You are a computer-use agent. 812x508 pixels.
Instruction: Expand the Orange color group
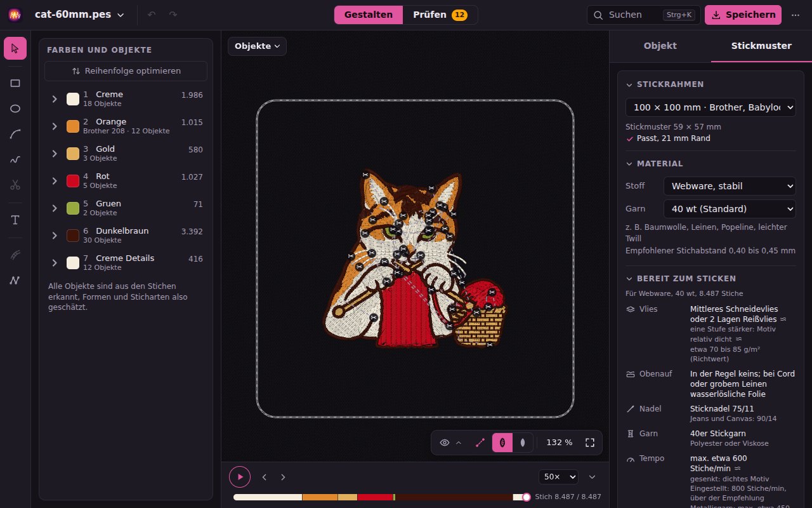(55, 126)
